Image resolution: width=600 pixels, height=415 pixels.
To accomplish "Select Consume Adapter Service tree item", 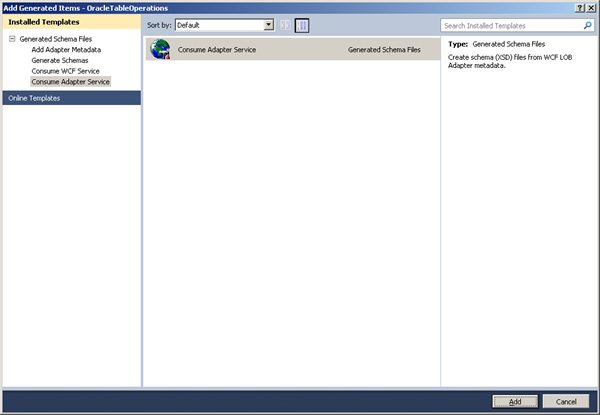I will [70, 81].
